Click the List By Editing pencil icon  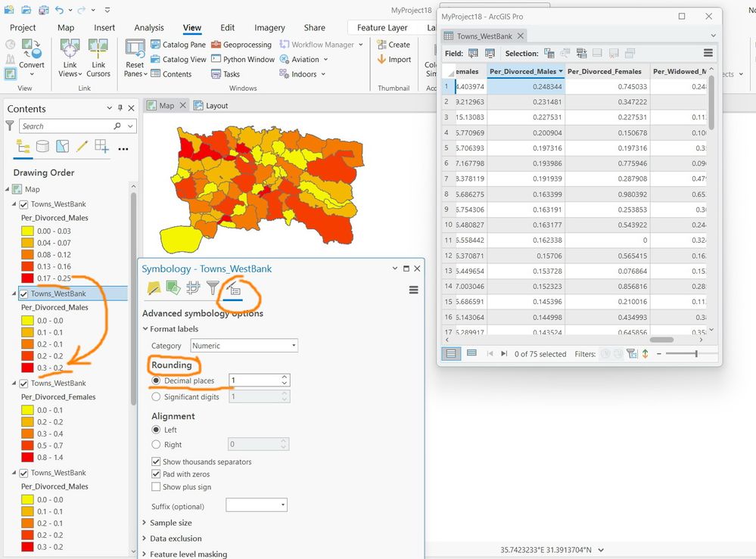tap(82, 146)
